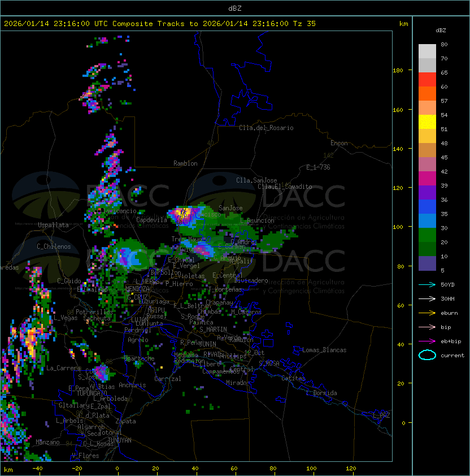Click the 'Tz 35' text in the header

pyautogui.click(x=304, y=24)
